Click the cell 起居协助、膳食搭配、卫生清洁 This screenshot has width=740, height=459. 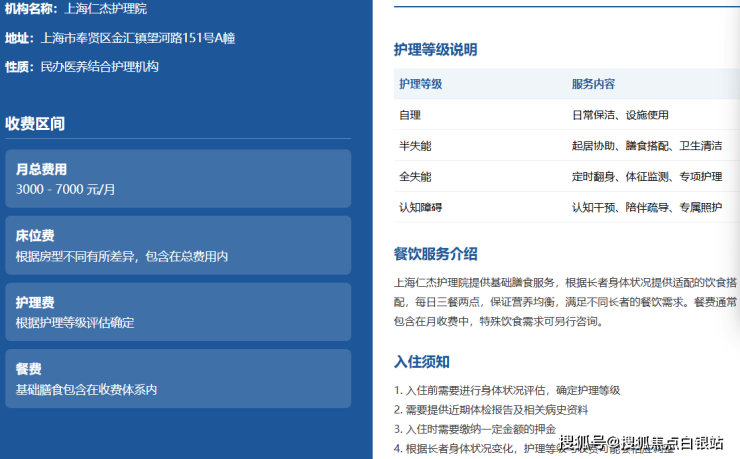coord(647,146)
